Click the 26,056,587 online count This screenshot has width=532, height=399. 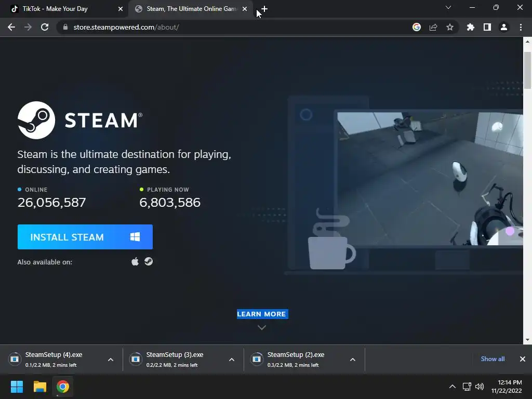(51, 203)
